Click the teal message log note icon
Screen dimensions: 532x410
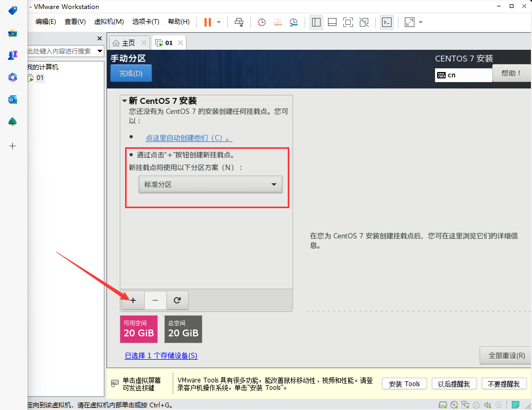point(516,405)
